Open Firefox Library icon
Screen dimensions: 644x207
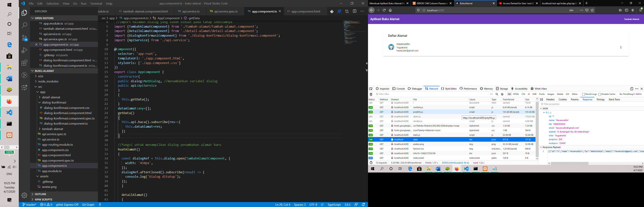[620, 10]
